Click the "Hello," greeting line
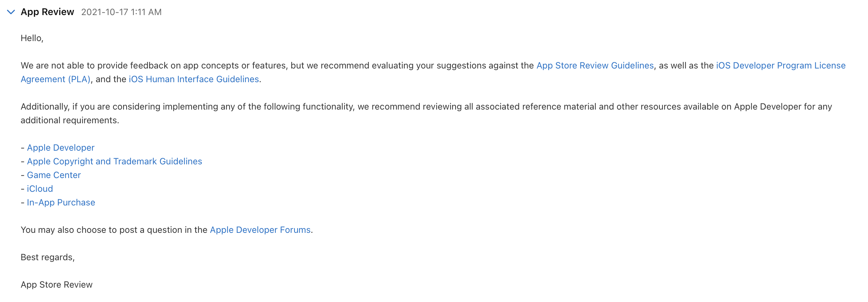 (x=32, y=38)
